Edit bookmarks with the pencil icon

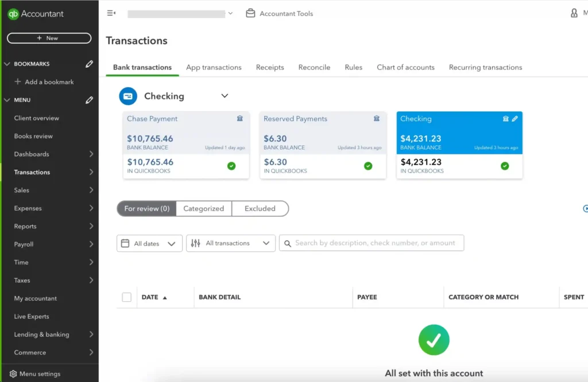pyautogui.click(x=89, y=64)
